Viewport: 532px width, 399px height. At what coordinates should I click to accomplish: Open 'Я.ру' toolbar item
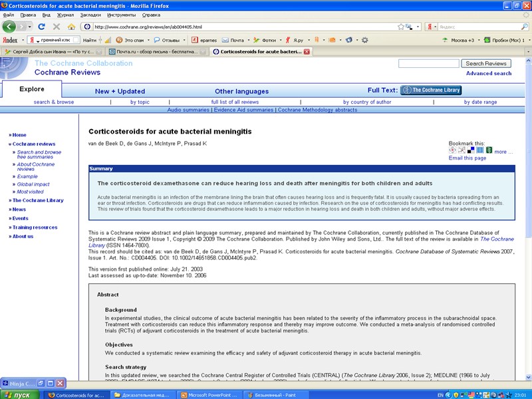(294, 40)
